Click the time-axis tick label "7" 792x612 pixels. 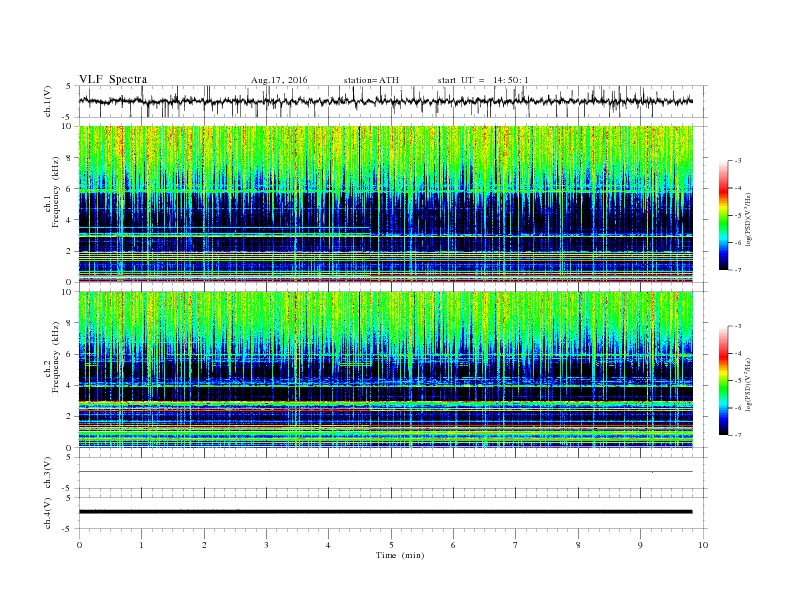tap(516, 545)
